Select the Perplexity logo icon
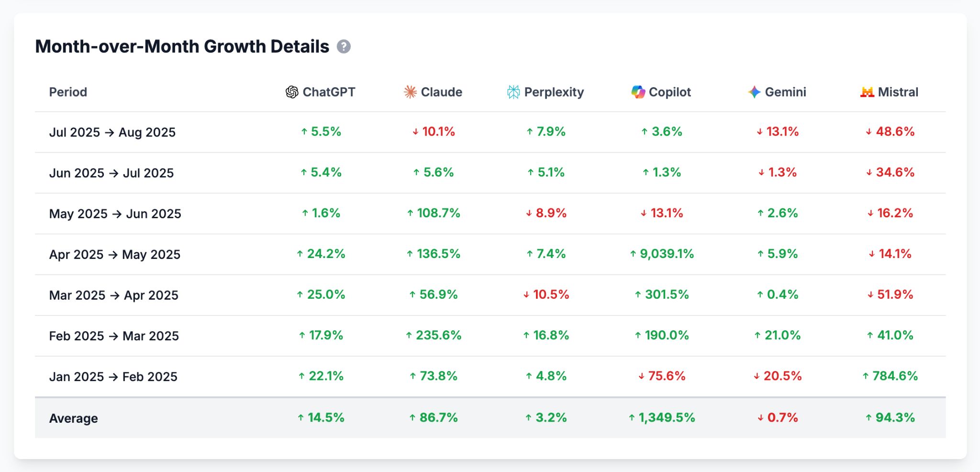Viewport: 980px width, 472px height. 513,92
